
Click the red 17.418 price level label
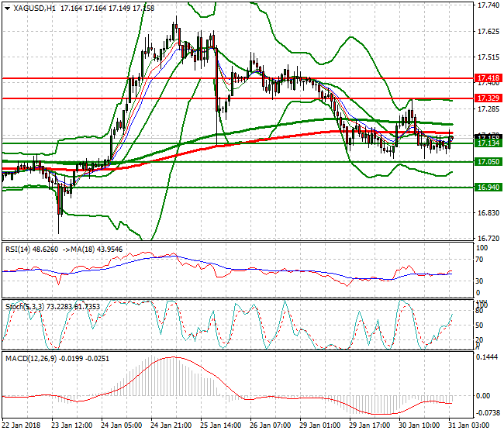coord(488,78)
